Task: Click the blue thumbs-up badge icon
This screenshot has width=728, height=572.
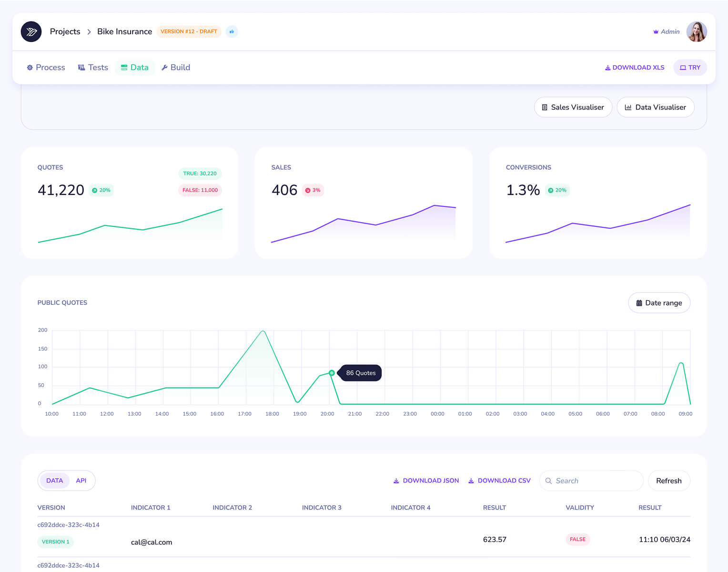Action: (232, 31)
